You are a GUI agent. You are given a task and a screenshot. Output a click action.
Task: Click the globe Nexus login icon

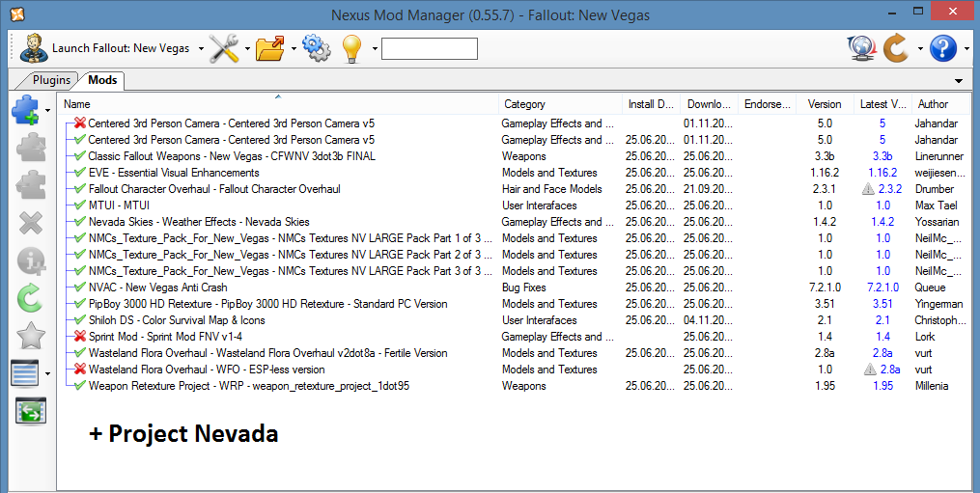[862, 48]
